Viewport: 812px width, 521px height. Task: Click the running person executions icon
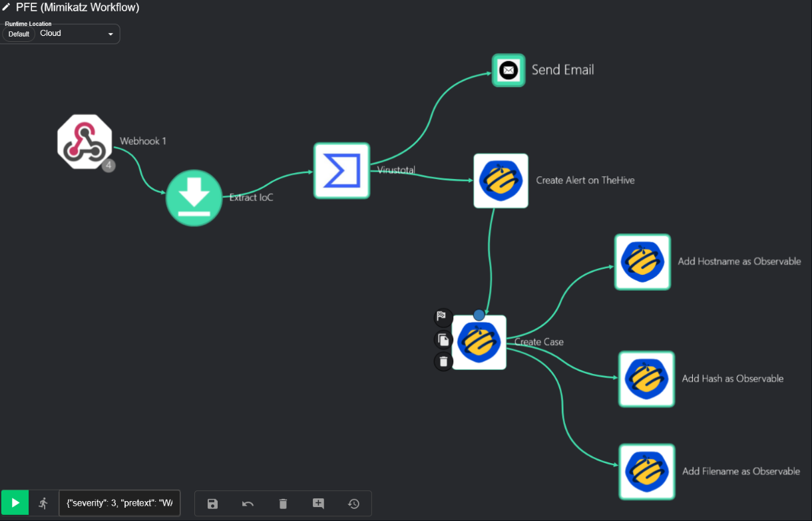point(43,503)
